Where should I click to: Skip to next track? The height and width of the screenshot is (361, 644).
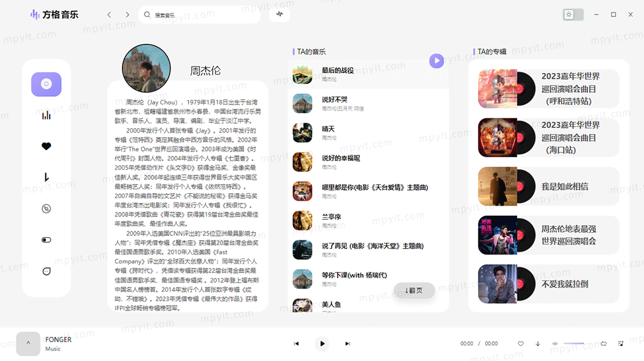click(347, 344)
